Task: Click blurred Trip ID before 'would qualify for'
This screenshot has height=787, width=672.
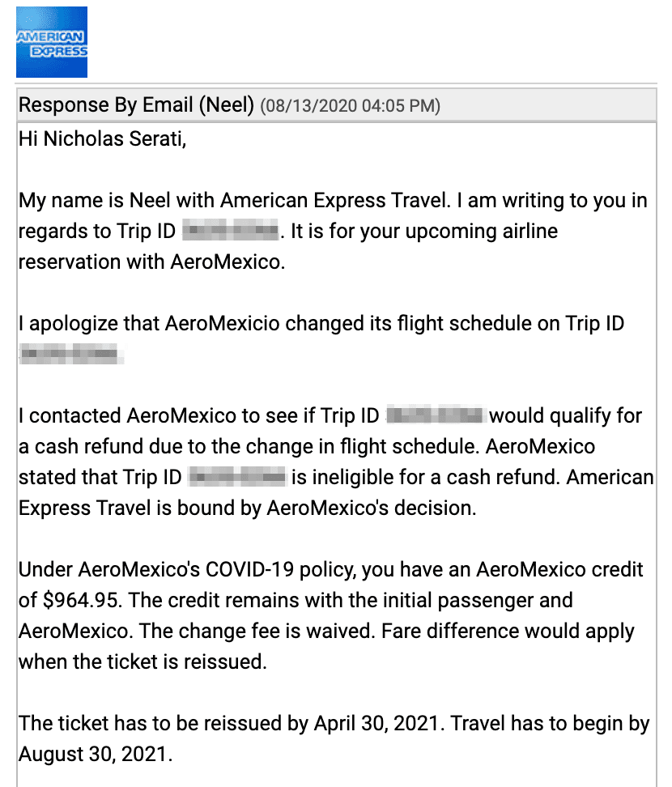Action: [434, 416]
